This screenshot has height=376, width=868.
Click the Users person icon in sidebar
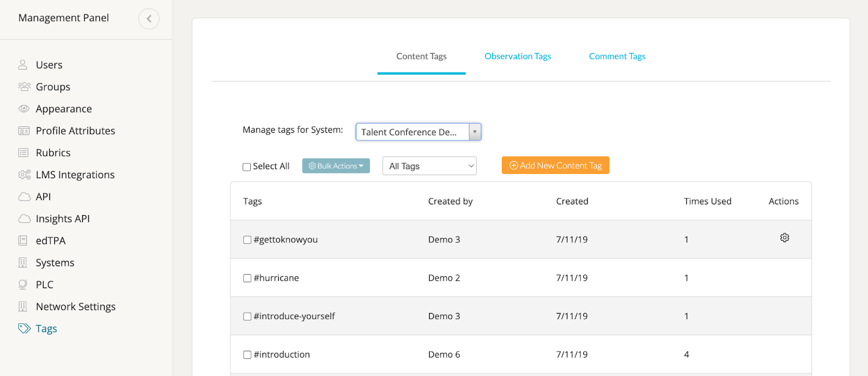[x=23, y=65]
